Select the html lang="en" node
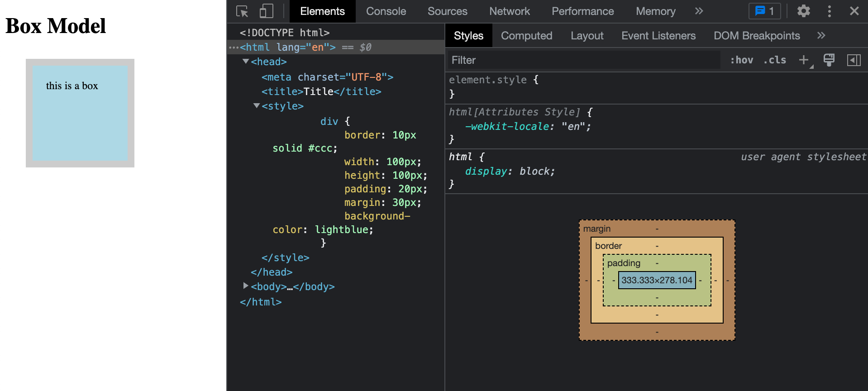 coord(288,47)
